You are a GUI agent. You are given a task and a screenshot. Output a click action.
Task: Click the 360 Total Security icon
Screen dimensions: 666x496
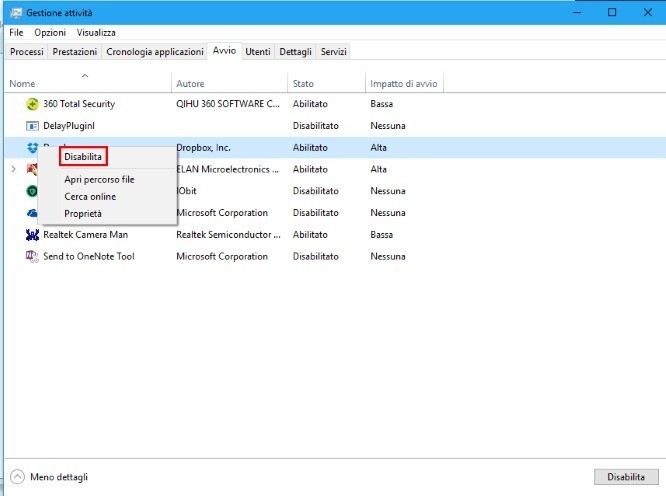click(x=32, y=104)
